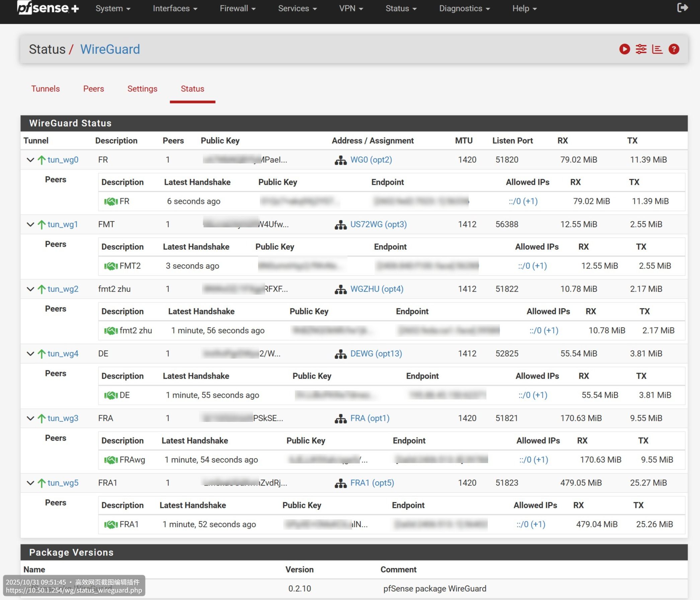Click the handshake icon for the FMT2 peer

point(111,266)
